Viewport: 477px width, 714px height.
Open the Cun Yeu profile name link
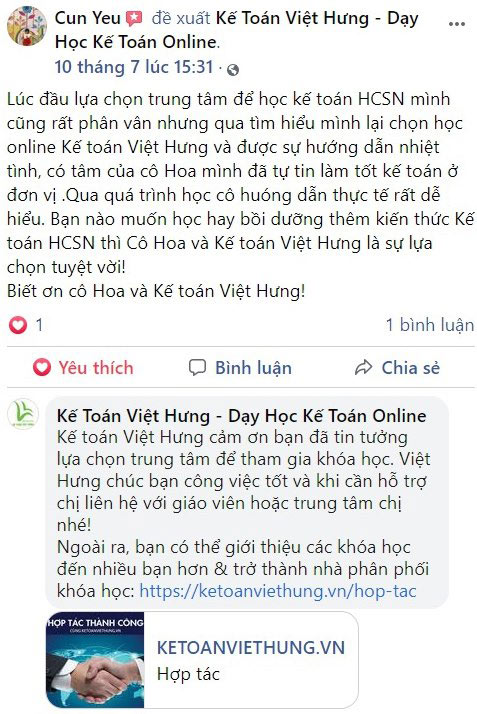(x=87, y=18)
